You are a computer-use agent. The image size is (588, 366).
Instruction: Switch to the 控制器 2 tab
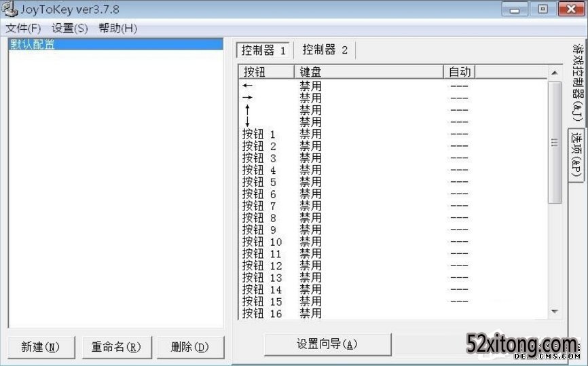(x=325, y=50)
